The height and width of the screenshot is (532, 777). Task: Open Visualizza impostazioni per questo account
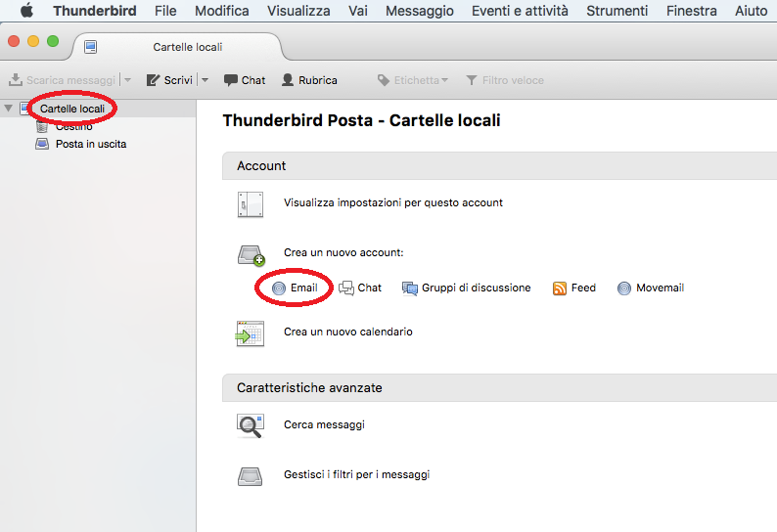click(393, 202)
